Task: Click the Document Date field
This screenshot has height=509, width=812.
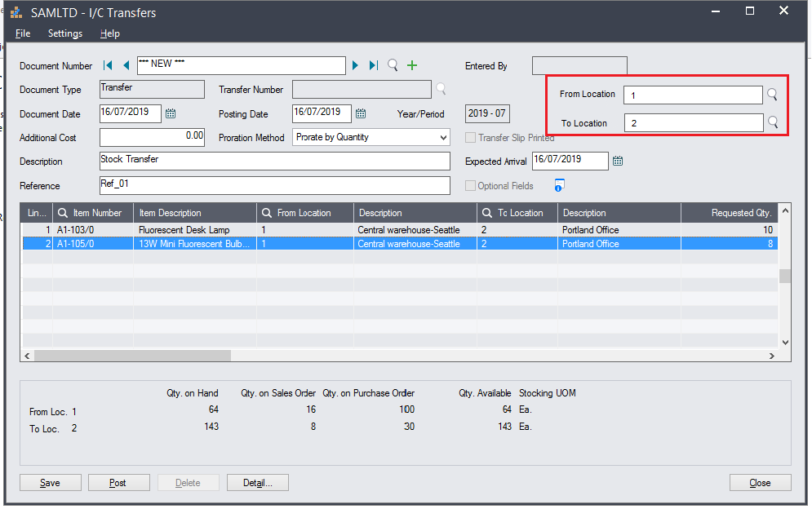Action: (x=131, y=113)
